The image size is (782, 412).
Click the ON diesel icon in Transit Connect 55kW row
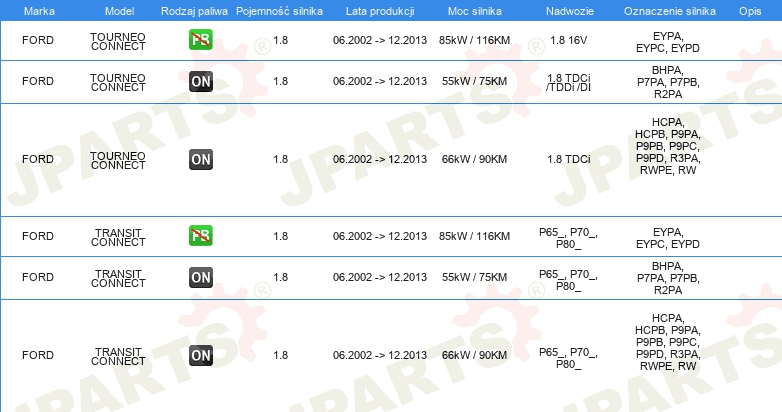[x=201, y=277]
